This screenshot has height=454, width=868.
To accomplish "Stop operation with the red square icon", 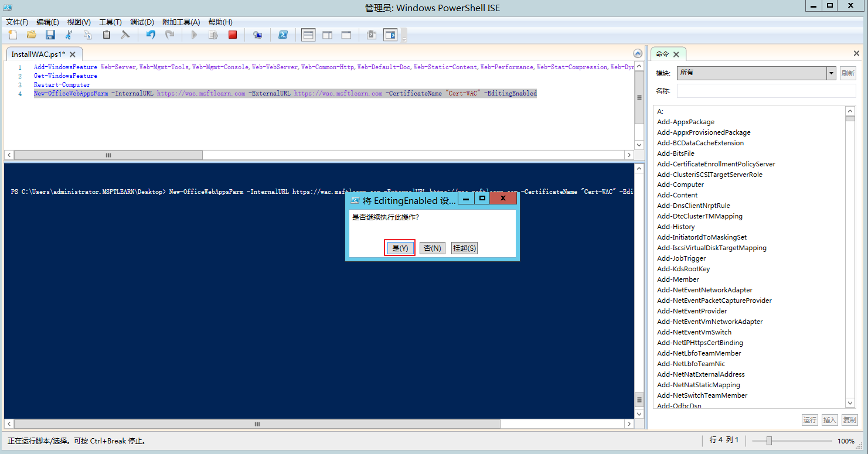I will pyautogui.click(x=232, y=35).
